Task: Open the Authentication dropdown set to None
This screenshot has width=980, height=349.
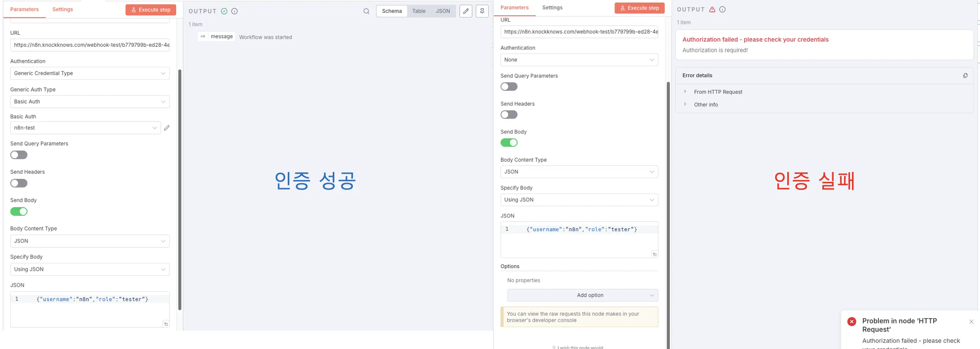Action: click(579, 60)
